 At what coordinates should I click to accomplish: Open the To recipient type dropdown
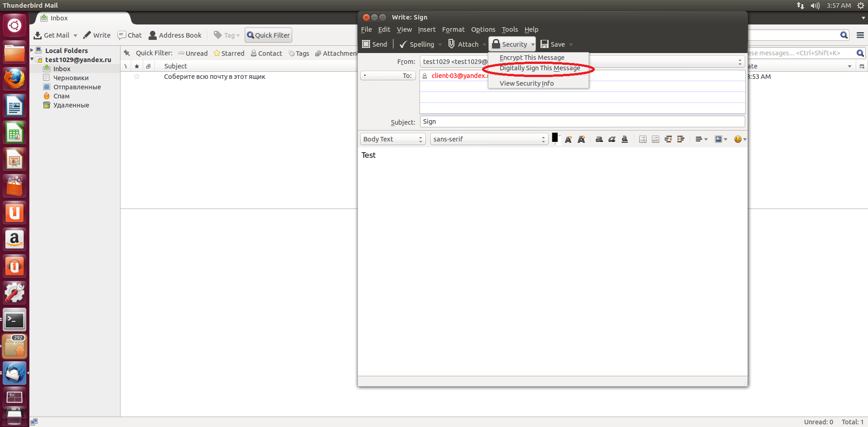(388, 76)
